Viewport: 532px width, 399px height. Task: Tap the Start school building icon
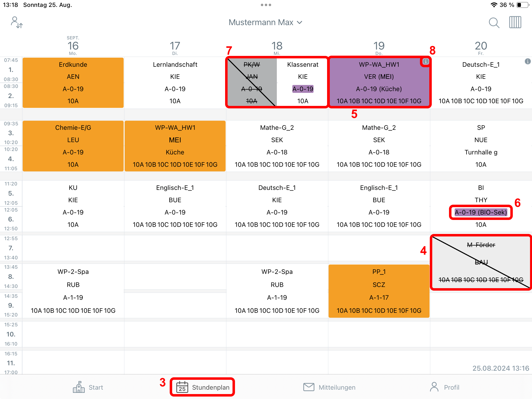pos(79,387)
